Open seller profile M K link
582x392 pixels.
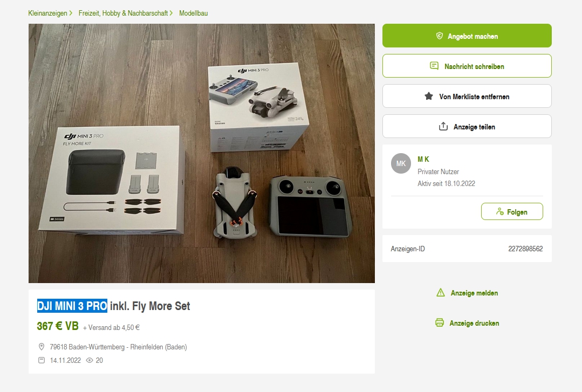pyautogui.click(x=423, y=159)
